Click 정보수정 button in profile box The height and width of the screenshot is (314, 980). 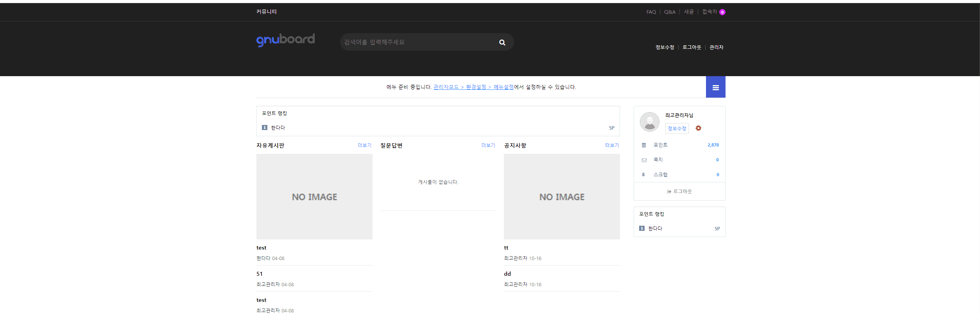point(677,128)
